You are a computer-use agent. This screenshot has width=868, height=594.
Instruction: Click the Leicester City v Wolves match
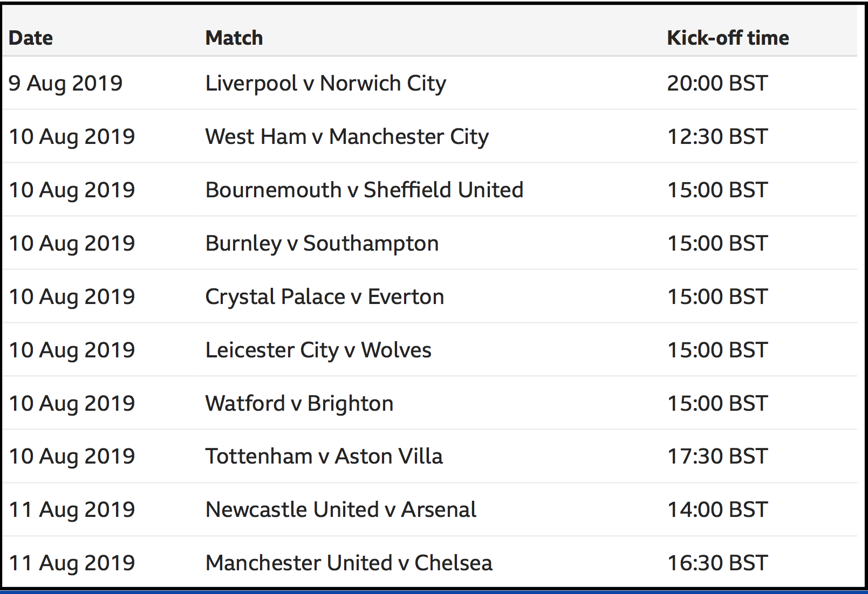click(x=318, y=350)
